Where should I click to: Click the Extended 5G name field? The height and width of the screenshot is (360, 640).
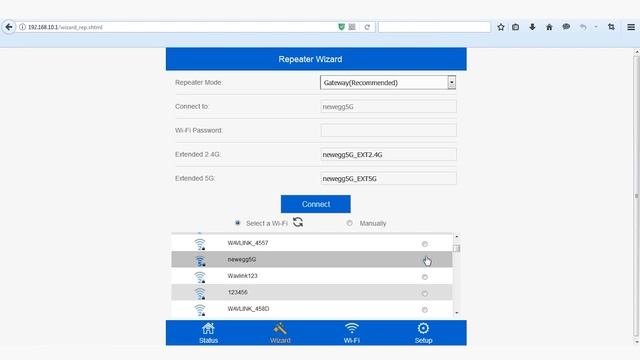388,179
